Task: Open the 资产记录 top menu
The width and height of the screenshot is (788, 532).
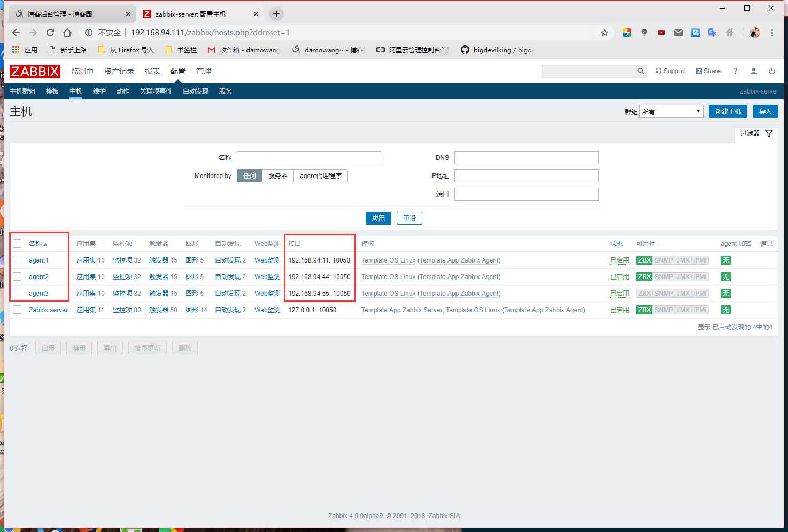Action: pyautogui.click(x=119, y=71)
